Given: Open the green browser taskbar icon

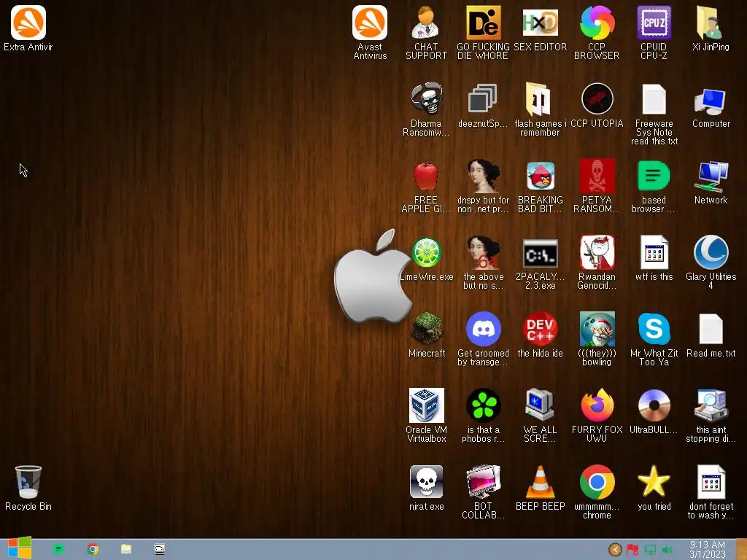Looking at the screenshot, I should click(58, 549).
